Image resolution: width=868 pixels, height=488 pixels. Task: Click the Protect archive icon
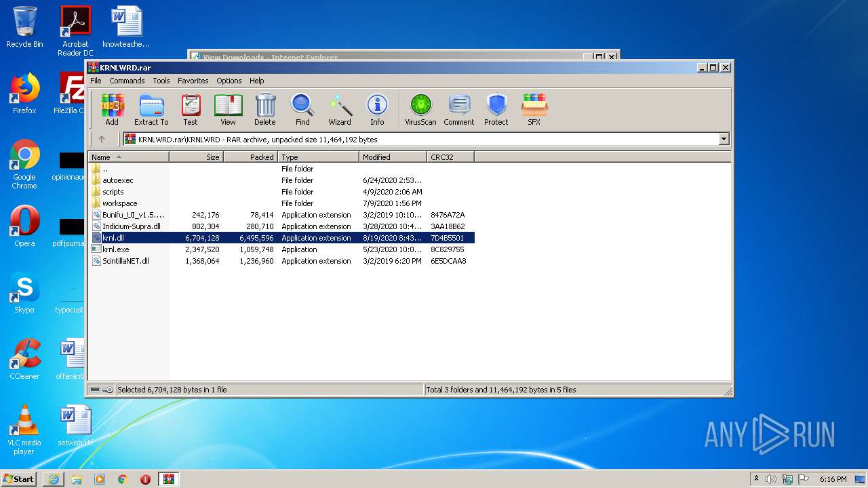pyautogui.click(x=496, y=110)
